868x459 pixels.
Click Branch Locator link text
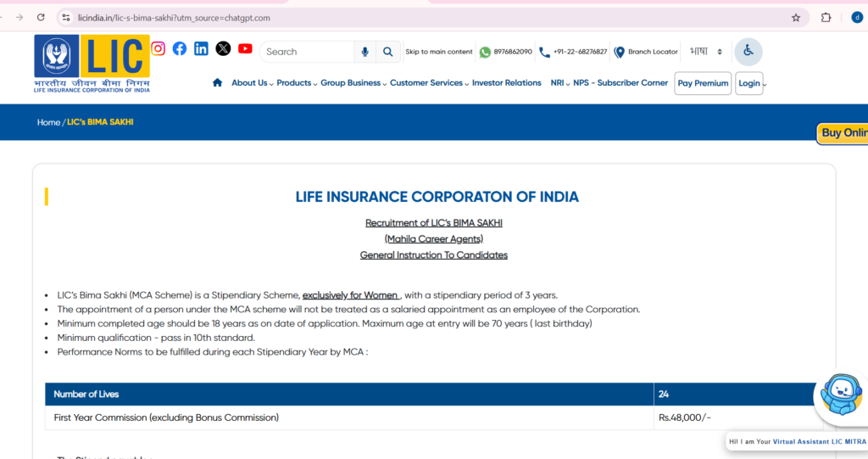[653, 52]
